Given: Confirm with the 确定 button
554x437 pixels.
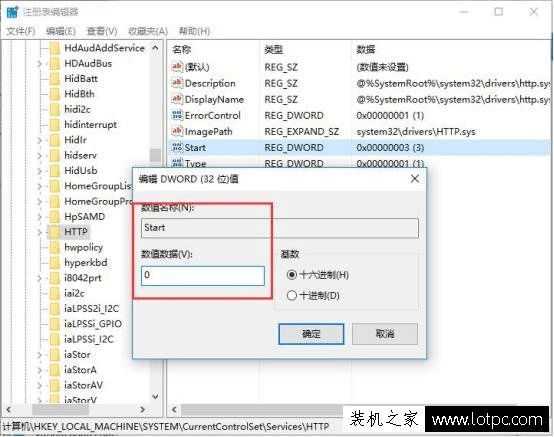Looking at the screenshot, I should [x=311, y=334].
